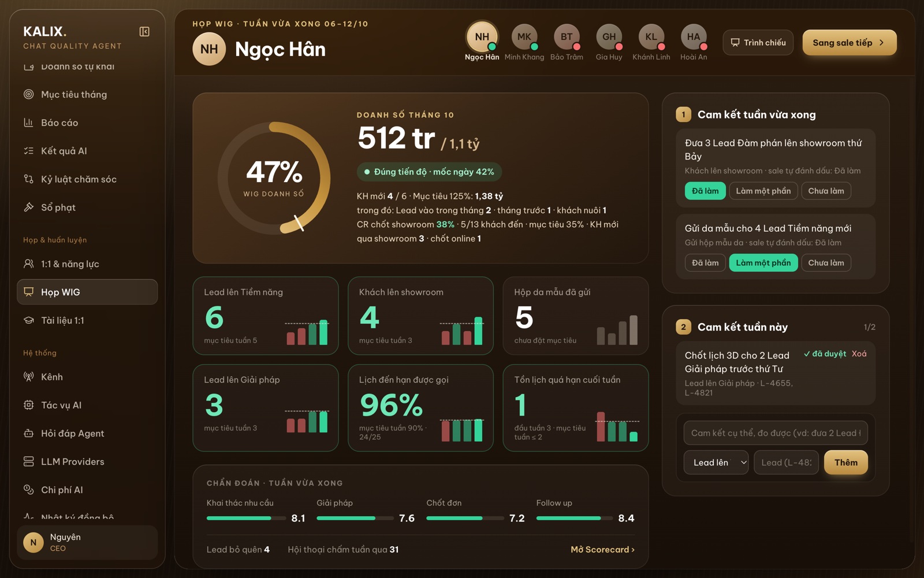The width and height of the screenshot is (924, 578).
Task: Set second commitment to Làm một phần
Action: 763,263
